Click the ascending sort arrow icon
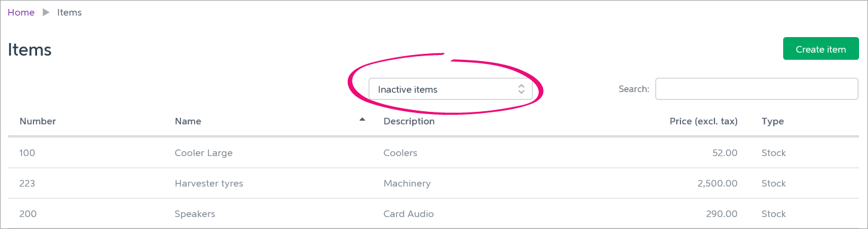The image size is (868, 229). pyautogui.click(x=362, y=120)
